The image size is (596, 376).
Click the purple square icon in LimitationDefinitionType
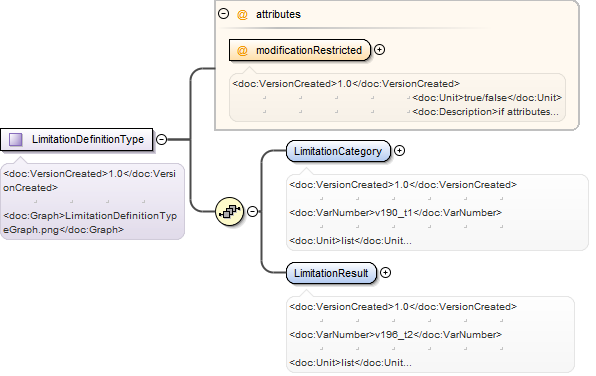coord(16,140)
